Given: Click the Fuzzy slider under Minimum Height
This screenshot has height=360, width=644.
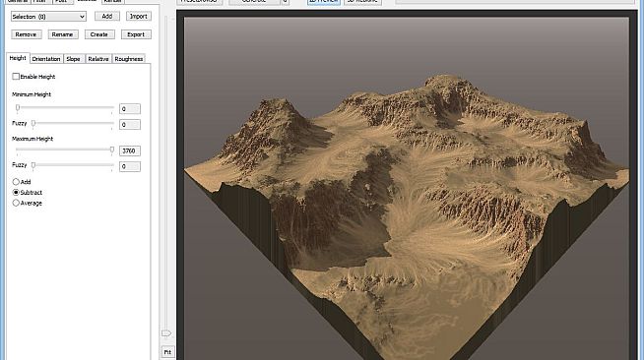Looking at the screenshot, I should tap(33, 123).
